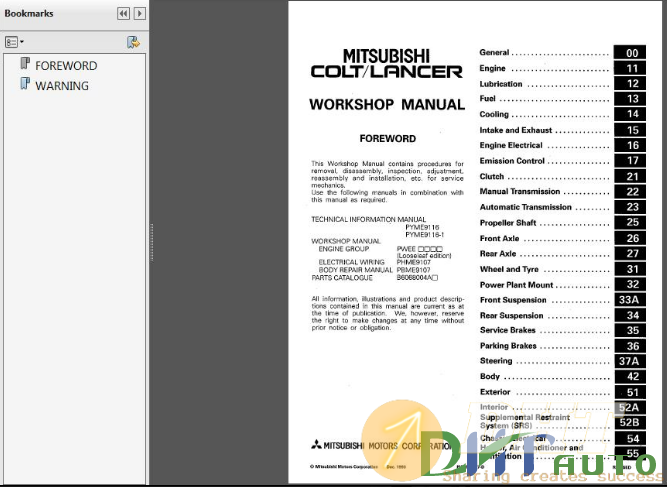The height and width of the screenshot is (487, 667).
Task: Click index tab 15 for Intake and Exhaust
Action: pos(630,130)
